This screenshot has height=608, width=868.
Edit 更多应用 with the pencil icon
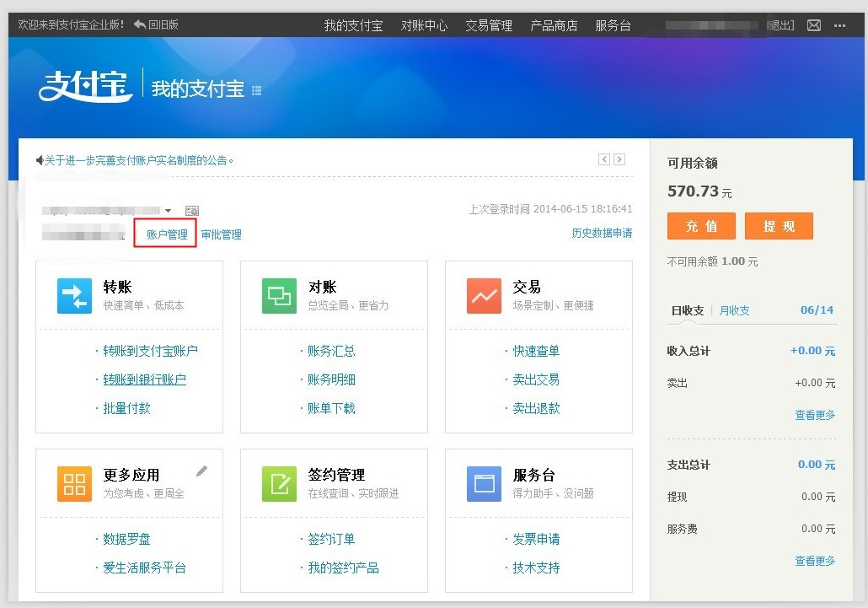[x=201, y=471]
